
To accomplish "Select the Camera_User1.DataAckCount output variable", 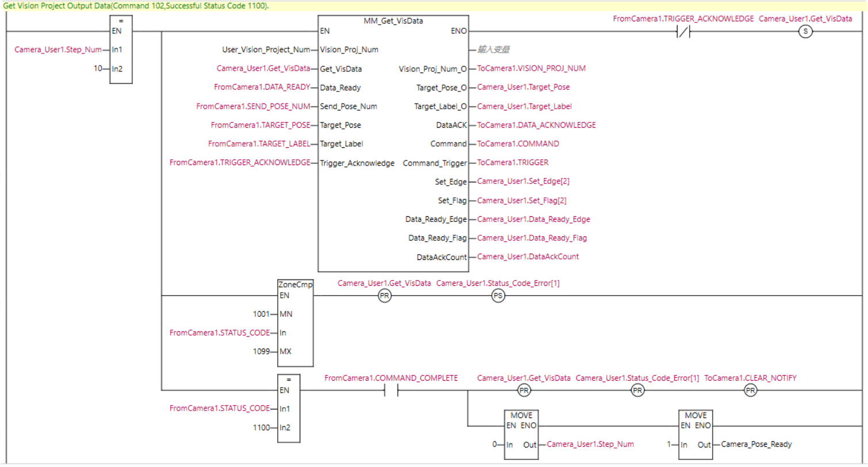I will (x=527, y=257).
